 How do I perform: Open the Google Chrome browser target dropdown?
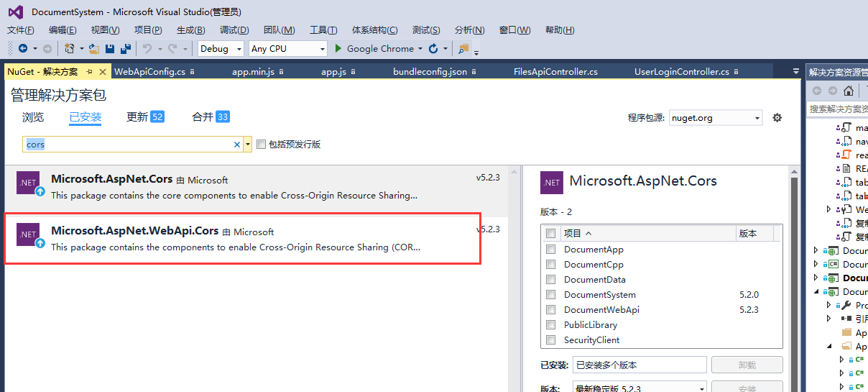(x=420, y=49)
